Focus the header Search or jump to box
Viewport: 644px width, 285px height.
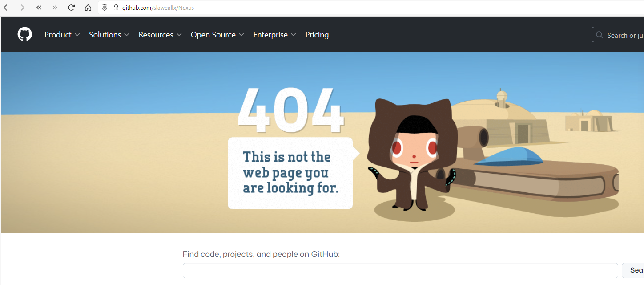(x=618, y=35)
